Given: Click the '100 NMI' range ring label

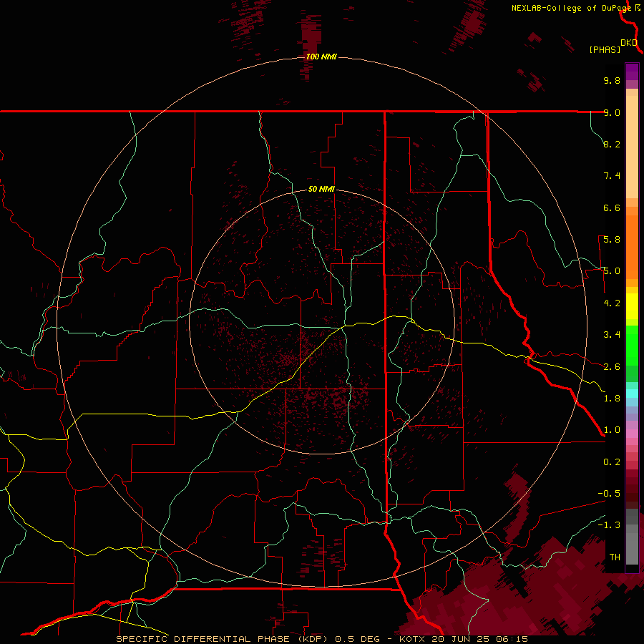Looking at the screenshot, I should point(321,57).
